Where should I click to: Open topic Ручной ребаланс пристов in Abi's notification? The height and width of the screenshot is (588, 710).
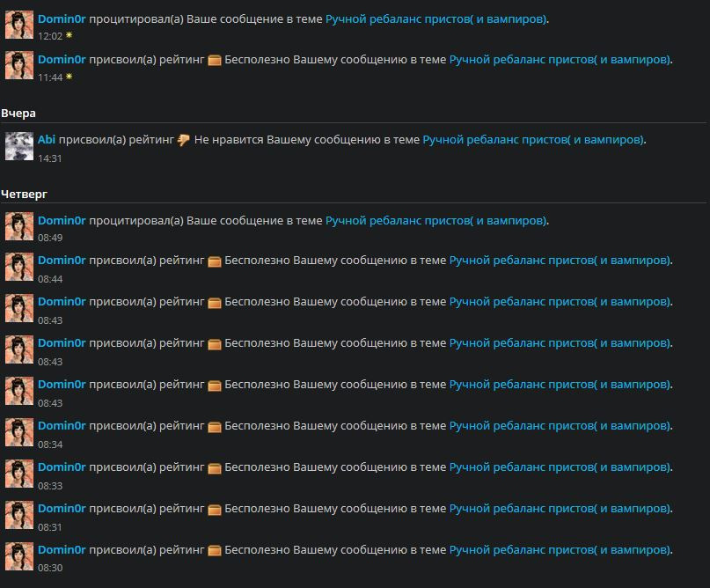click(x=533, y=140)
